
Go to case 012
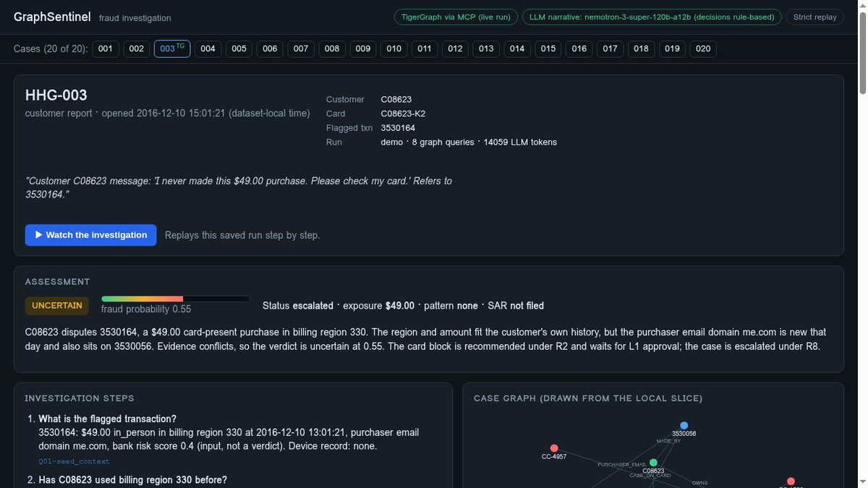455,48
